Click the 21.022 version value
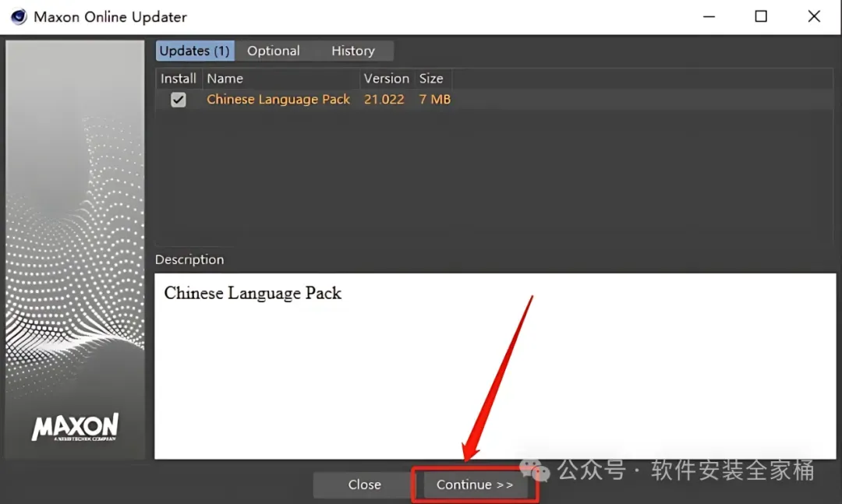 pyautogui.click(x=384, y=99)
